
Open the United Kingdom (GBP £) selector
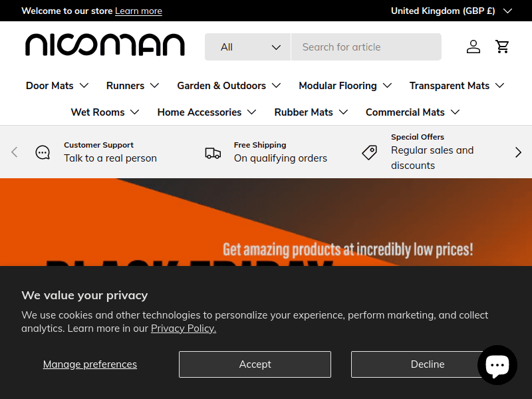(452, 11)
